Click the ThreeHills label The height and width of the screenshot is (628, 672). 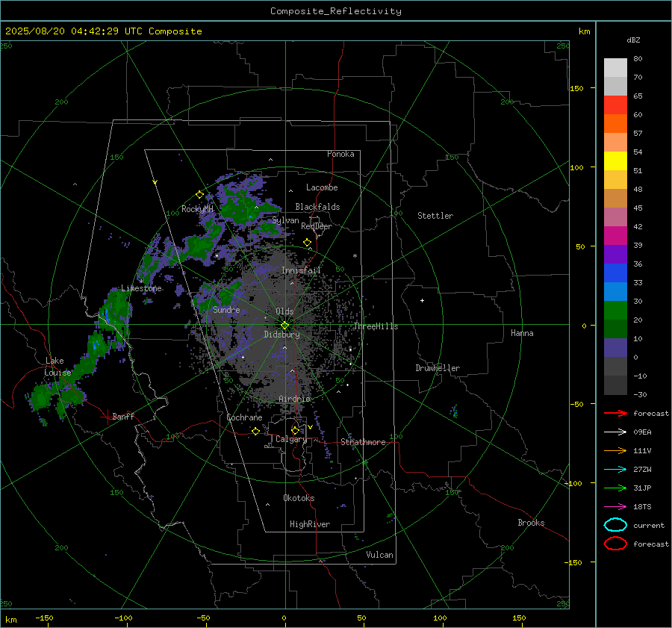click(376, 326)
